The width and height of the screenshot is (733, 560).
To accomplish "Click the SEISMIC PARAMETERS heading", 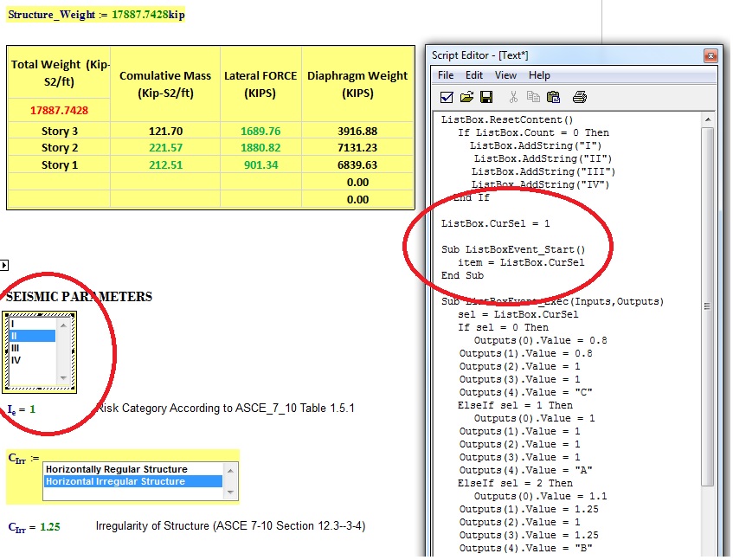I will pyautogui.click(x=79, y=296).
